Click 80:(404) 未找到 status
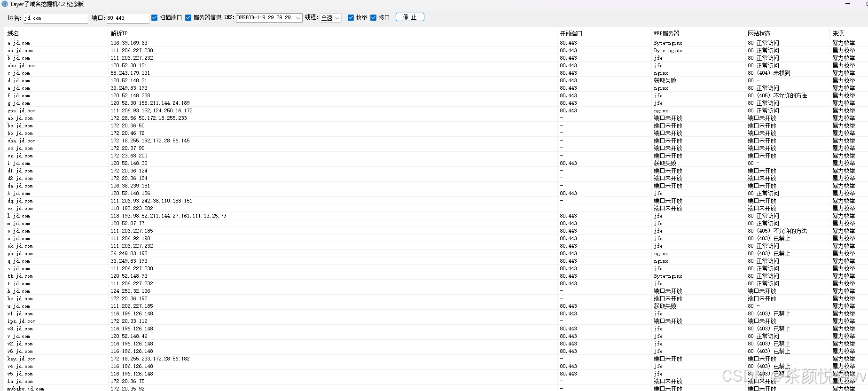This screenshot has width=868, height=391. (x=769, y=73)
